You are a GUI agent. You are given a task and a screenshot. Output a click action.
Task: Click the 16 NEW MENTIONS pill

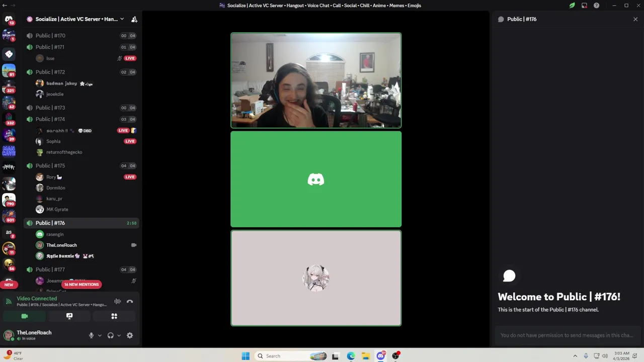(82, 285)
